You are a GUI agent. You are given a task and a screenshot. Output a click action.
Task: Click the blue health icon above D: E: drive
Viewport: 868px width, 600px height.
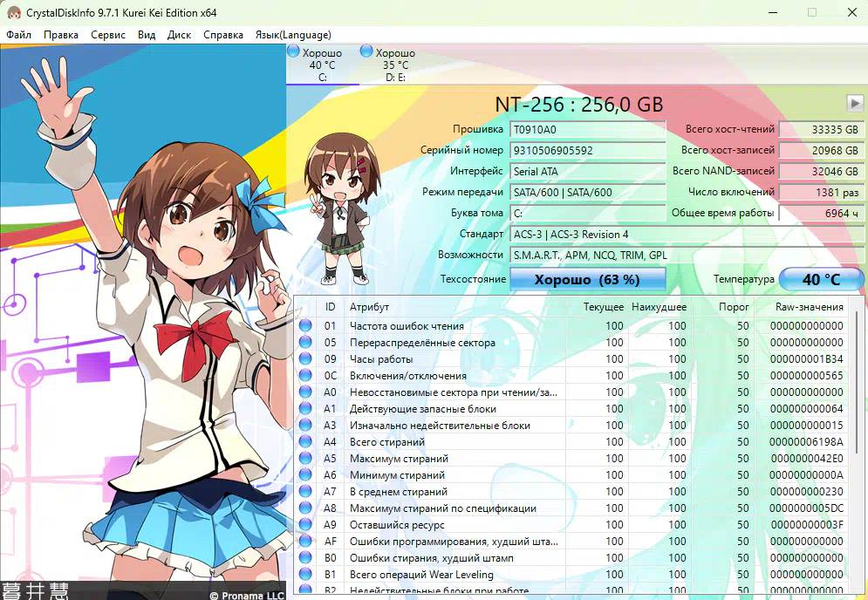[x=366, y=51]
